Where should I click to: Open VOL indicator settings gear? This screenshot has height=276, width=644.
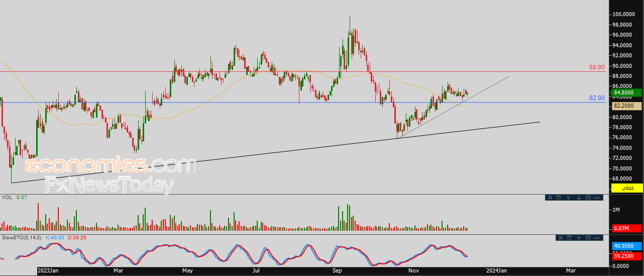[588, 198]
